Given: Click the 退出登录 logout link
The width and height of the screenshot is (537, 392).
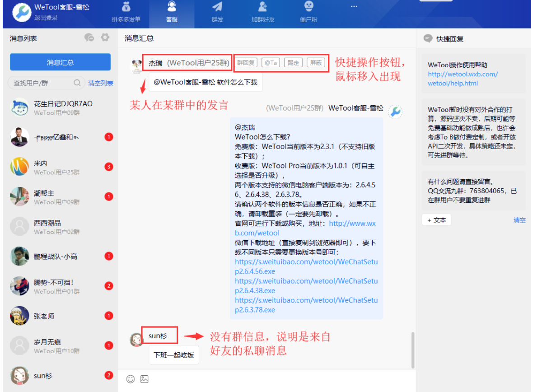Looking at the screenshot, I should click(x=46, y=18).
